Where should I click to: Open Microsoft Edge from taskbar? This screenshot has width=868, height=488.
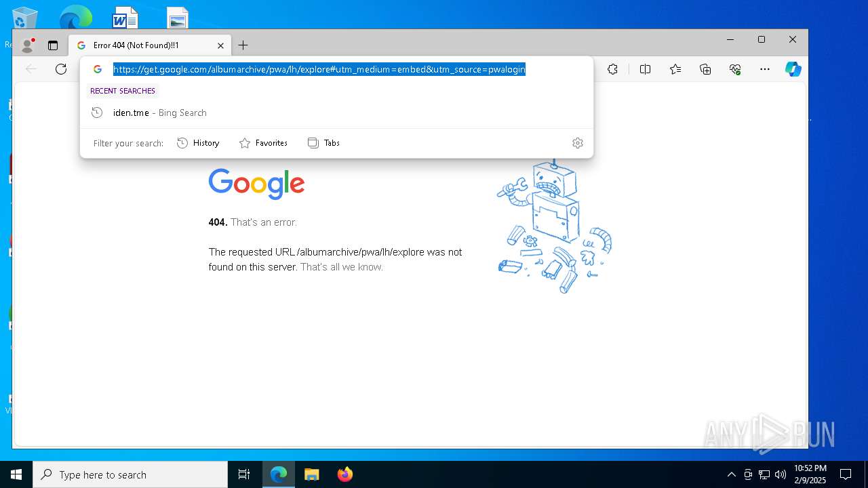click(279, 474)
